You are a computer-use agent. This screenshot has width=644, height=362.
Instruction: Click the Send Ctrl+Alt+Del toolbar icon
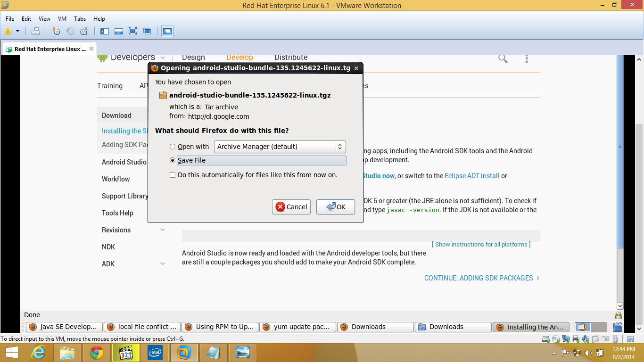coord(36,31)
